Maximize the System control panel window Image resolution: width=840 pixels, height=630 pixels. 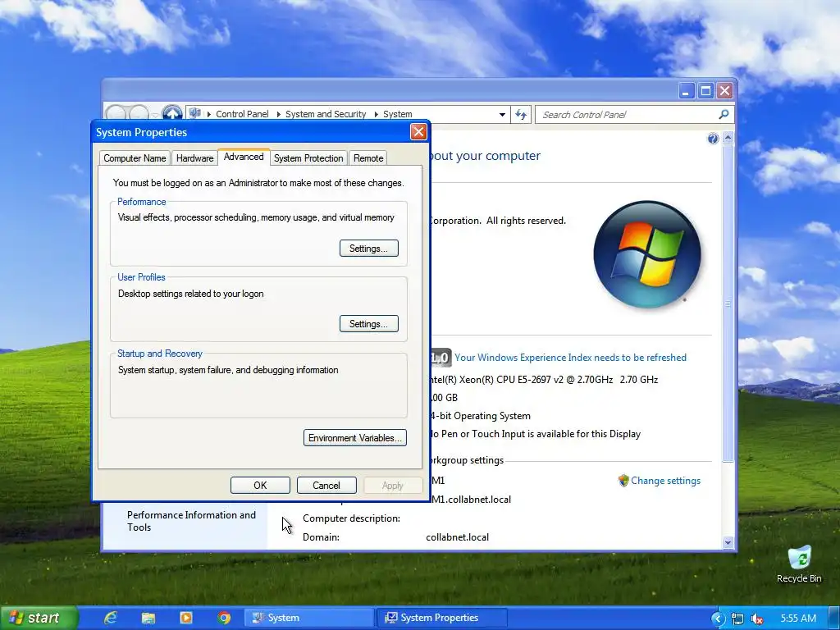(x=705, y=90)
